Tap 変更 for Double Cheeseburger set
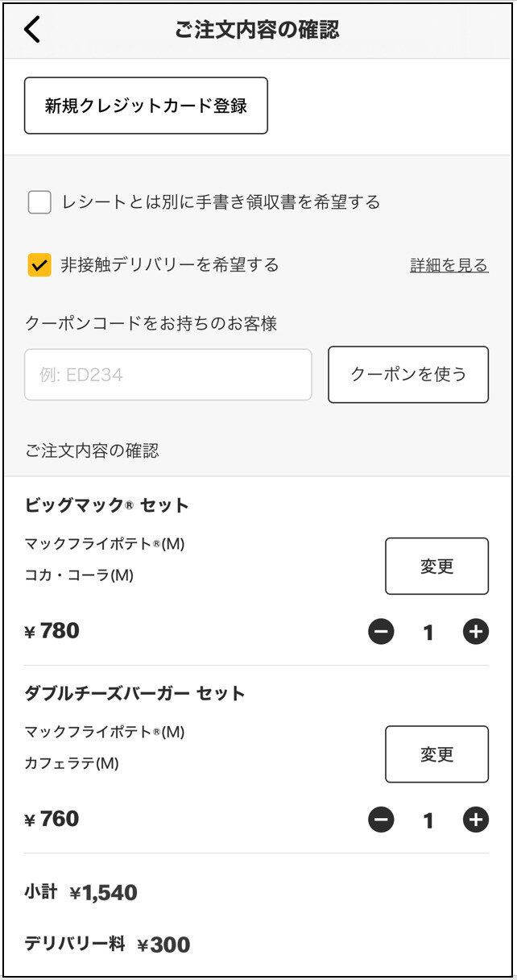The width and height of the screenshot is (517, 980). pyautogui.click(x=436, y=754)
